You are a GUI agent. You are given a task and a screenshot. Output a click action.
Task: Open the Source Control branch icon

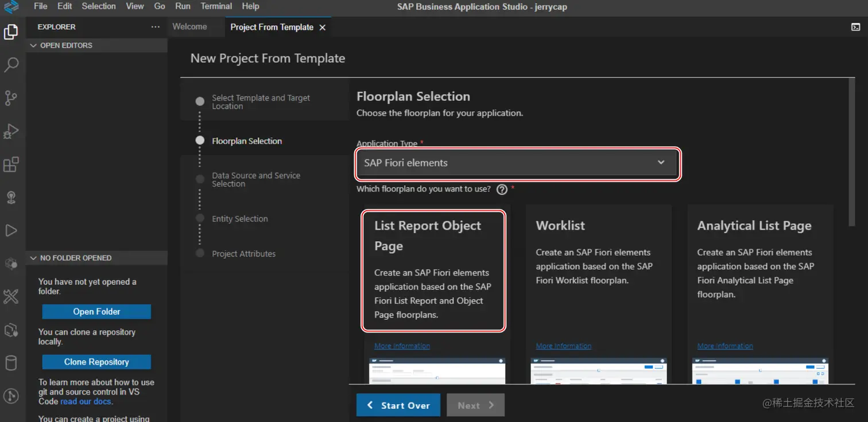(11, 98)
